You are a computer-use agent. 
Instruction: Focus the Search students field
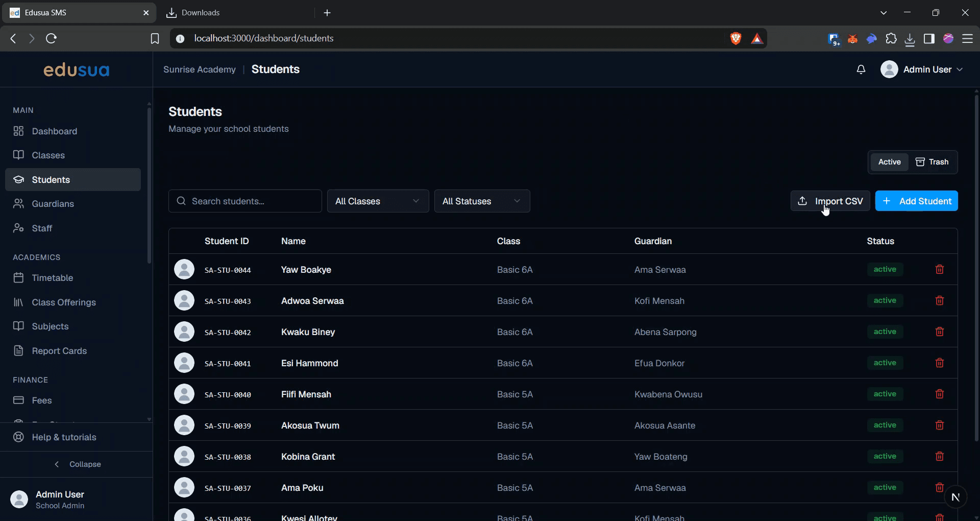tap(245, 201)
